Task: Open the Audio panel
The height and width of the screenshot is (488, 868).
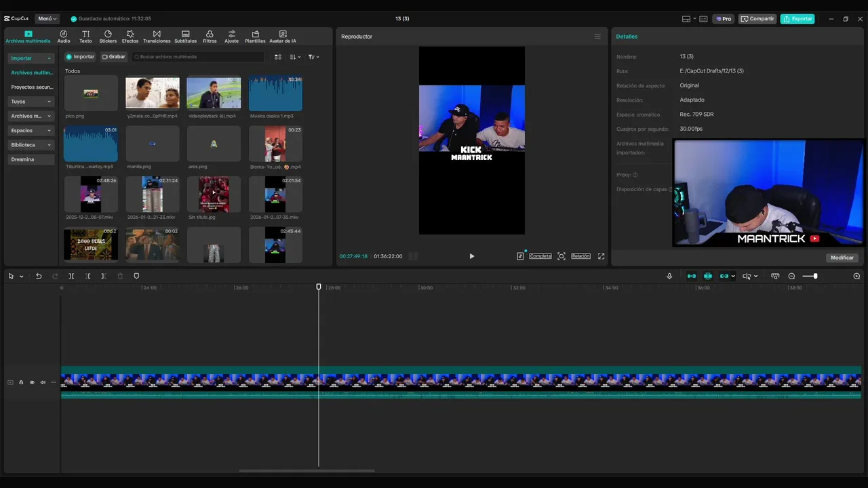Action: (x=64, y=37)
